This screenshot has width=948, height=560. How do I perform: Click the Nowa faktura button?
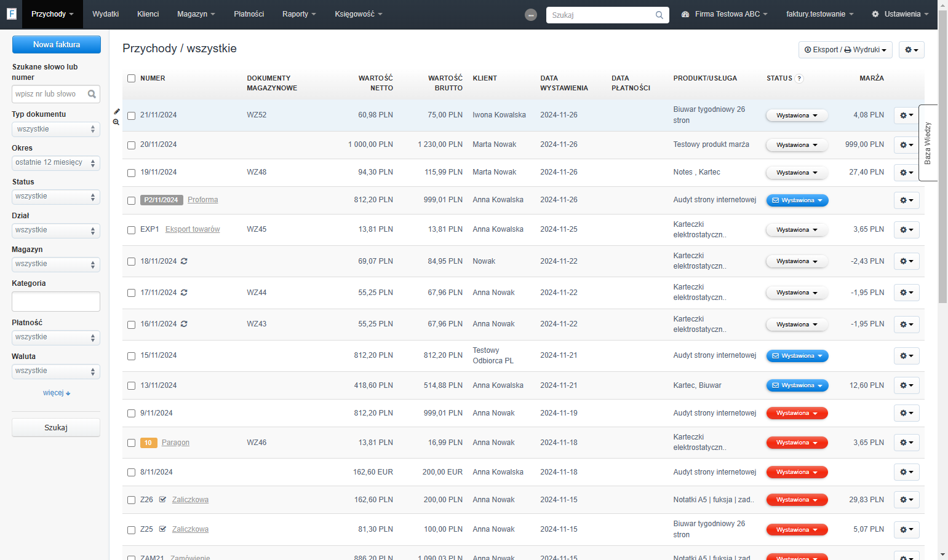57,44
